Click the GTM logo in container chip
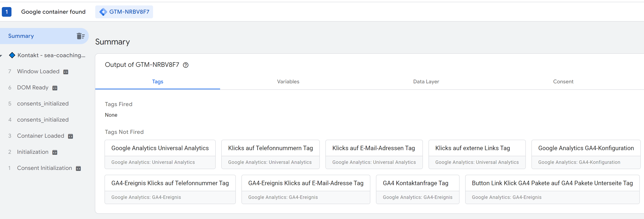The image size is (644, 219). tap(103, 12)
